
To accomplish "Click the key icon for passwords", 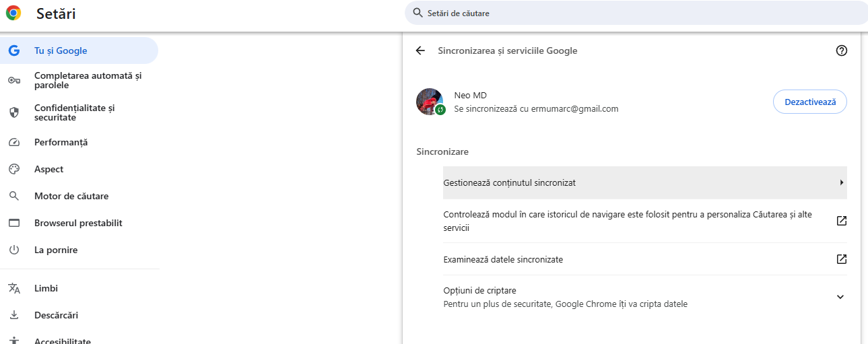I will (x=14, y=81).
